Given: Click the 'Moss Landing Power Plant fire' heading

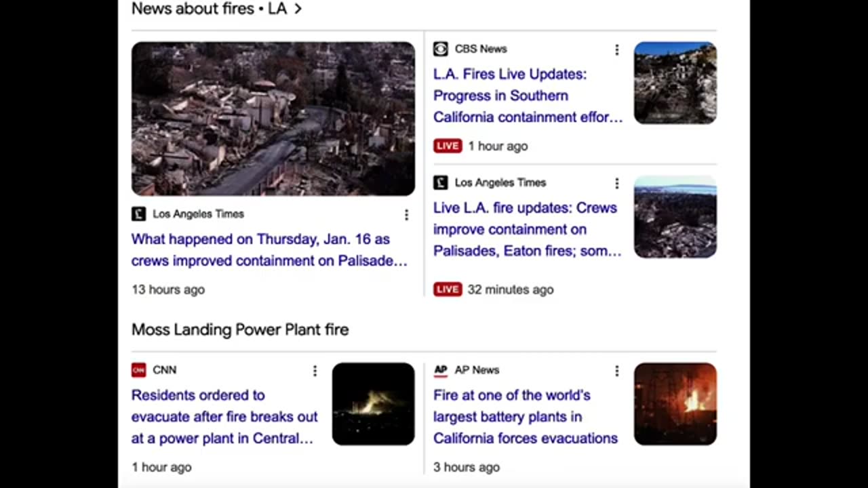Looking at the screenshot, I should [240, 330].
